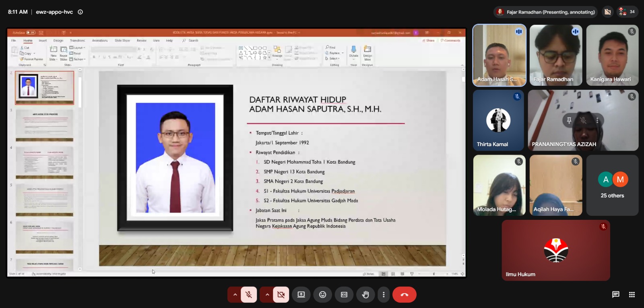This screenshot has height=308, width=644.
Task: Open audio settings chevron beside microphone
Action: [235, 295]
